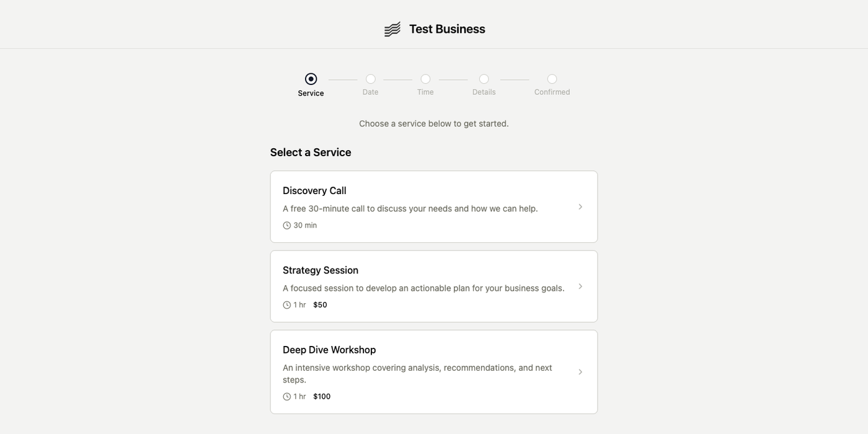Image resolution: width=868 pixels, height=434 pixels.
Task: Expand the Discovery Call card via its chevron
Action: 580,206
